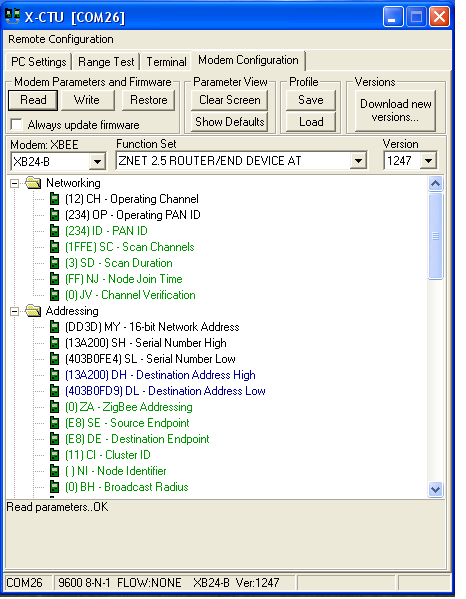
Task: Click the JV Channel Verification icon
Action: pos(55,295)
